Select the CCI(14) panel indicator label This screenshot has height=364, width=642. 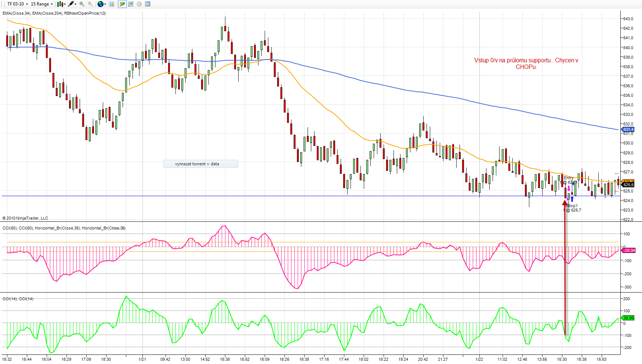click(10, 299)
